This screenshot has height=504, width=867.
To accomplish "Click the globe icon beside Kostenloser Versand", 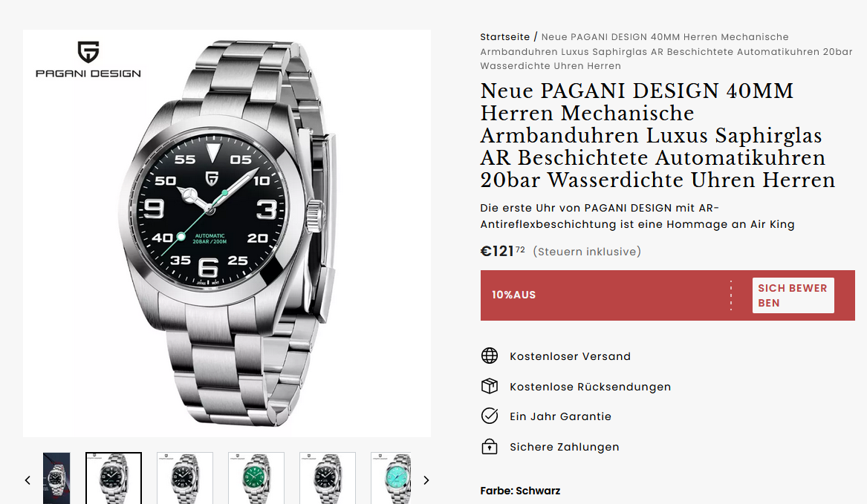I will (x=490, y=356).
